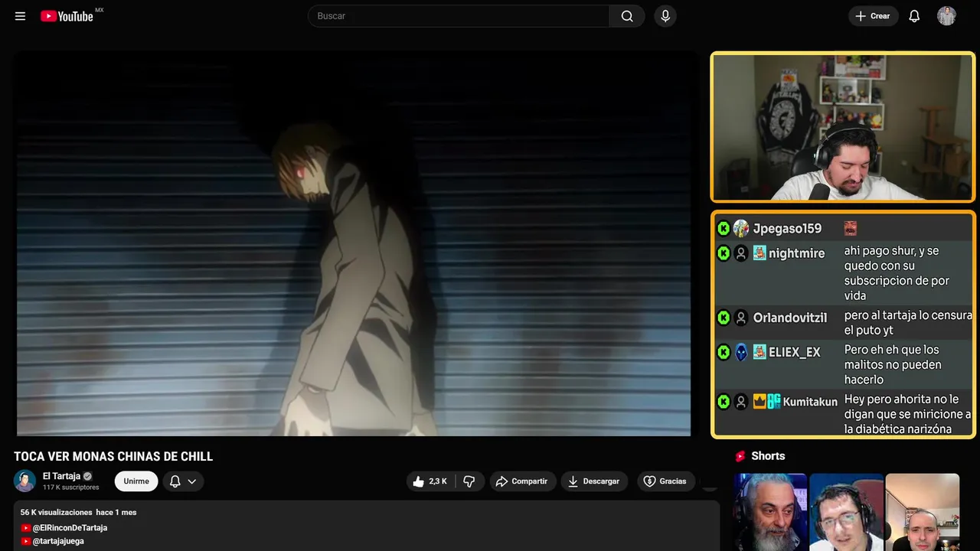Visit the El Tartaja channel name
Image resolution: width=980 pixels, height=551 pixels.
click(x=61, y=476)
